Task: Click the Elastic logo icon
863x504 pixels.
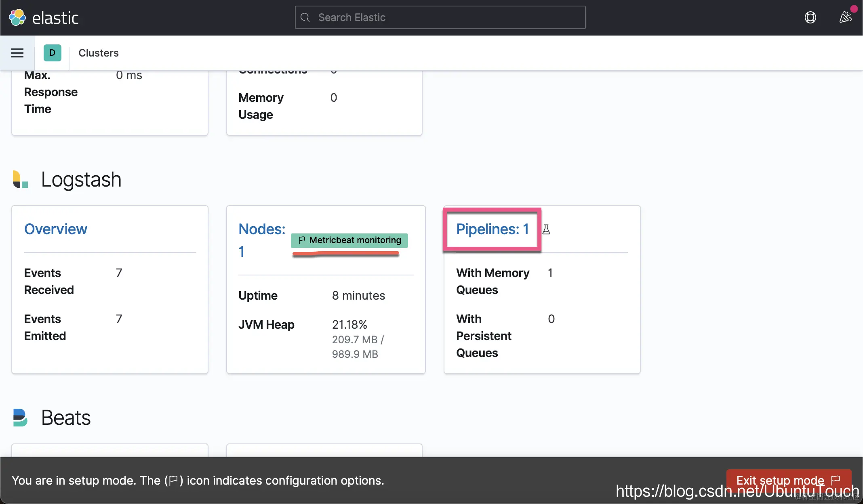Action: pyautogui.click(x=17, y=18)
